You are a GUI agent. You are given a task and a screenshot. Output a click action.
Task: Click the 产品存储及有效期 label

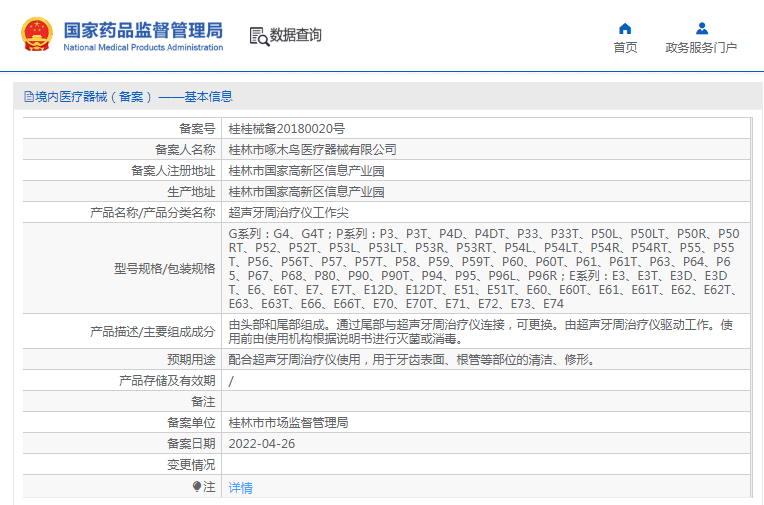[x=167, y=381]
